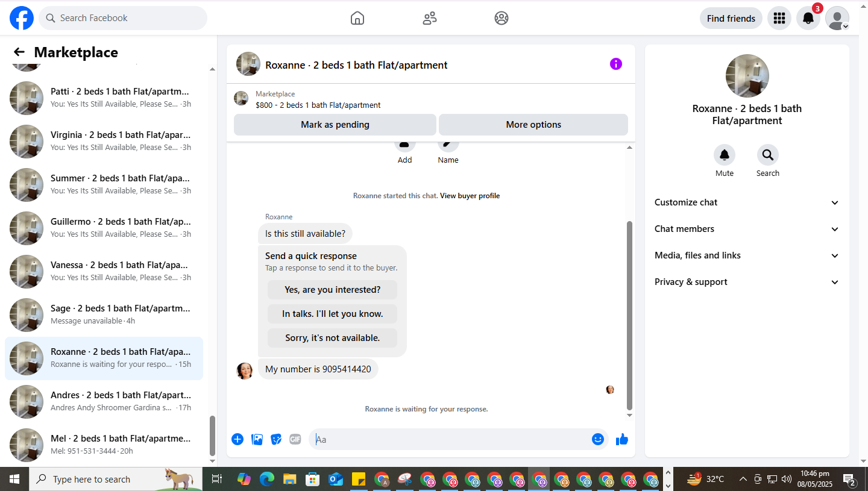Go back using the Marketplace arrow
Viewport: 868px width, 491px height.
pyautogui.click(x=19, y=52)
